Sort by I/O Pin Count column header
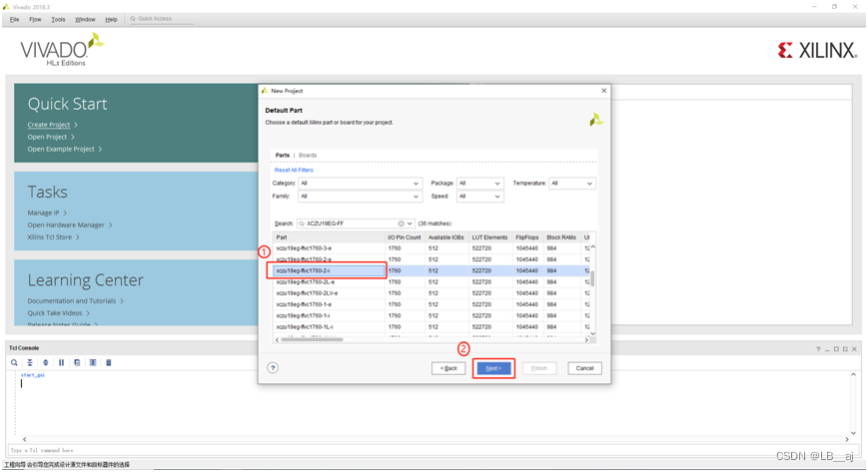The width and height of the screenshot is (868, 472). pyautogui.click(x=405, y=237)
